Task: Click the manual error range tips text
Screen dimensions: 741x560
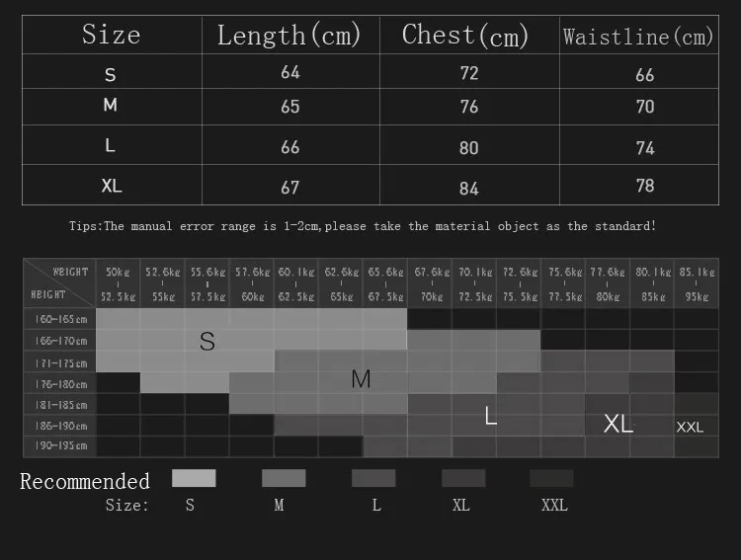Action: coord(363,226)
